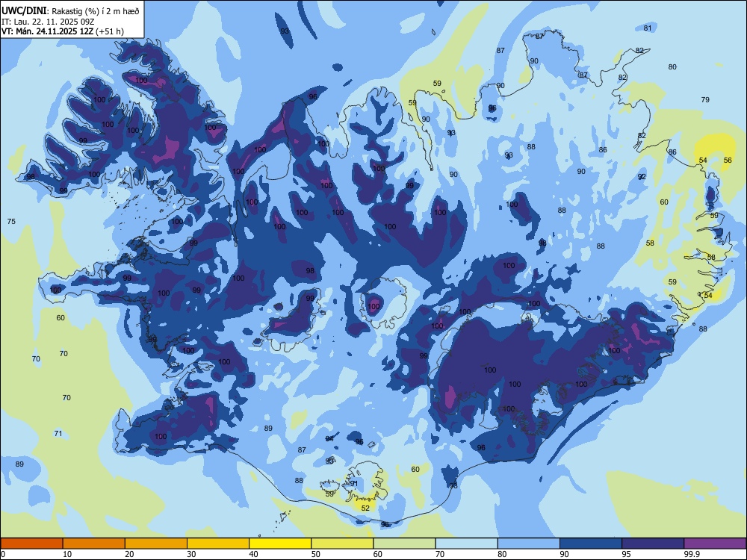Pick the bright yellow 40–50 legend swatch
The height and width of the screenshot is (560, 747).
click(x=280, y=544)
